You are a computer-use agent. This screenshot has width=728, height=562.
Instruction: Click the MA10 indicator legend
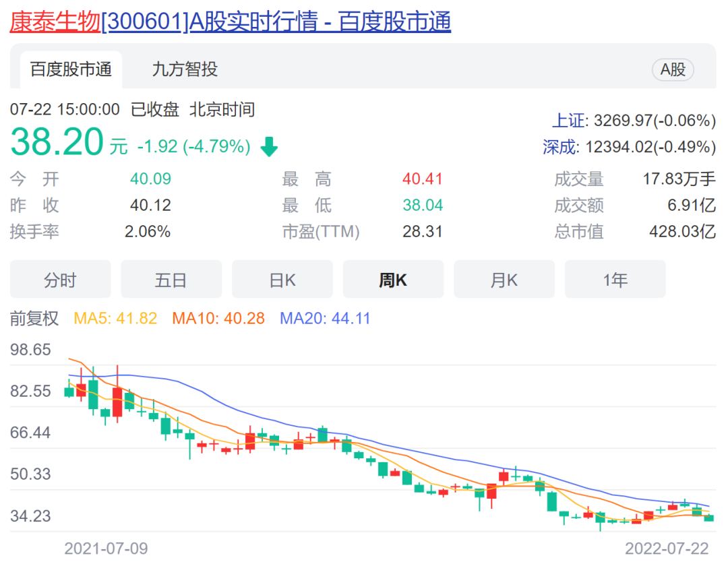tap(218, 319)
